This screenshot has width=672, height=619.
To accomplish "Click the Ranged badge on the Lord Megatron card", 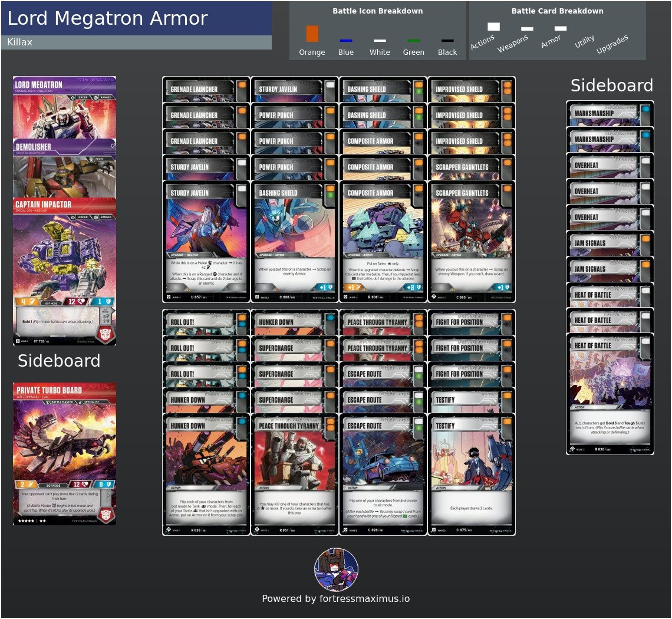I will click(x=103, y=97).
